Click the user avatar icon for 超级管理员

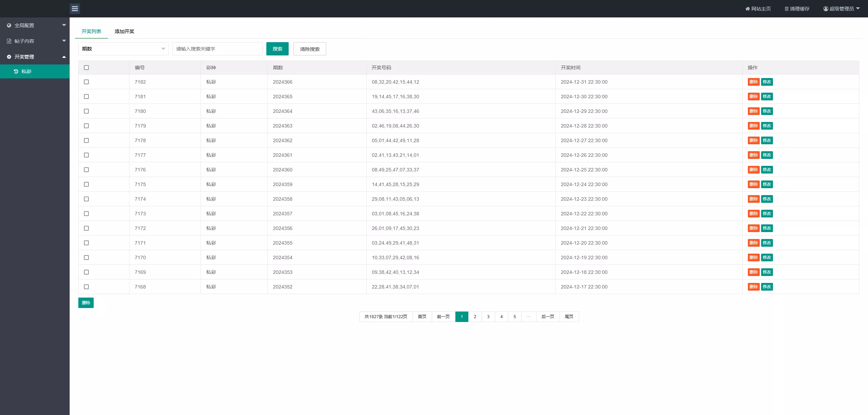(x=826, y=9)
